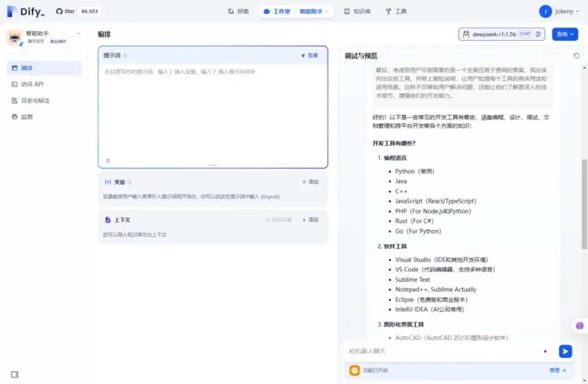The image size is (588, 384).
Task: Click the smart assistant robot avatar
Action: (14, 37)
